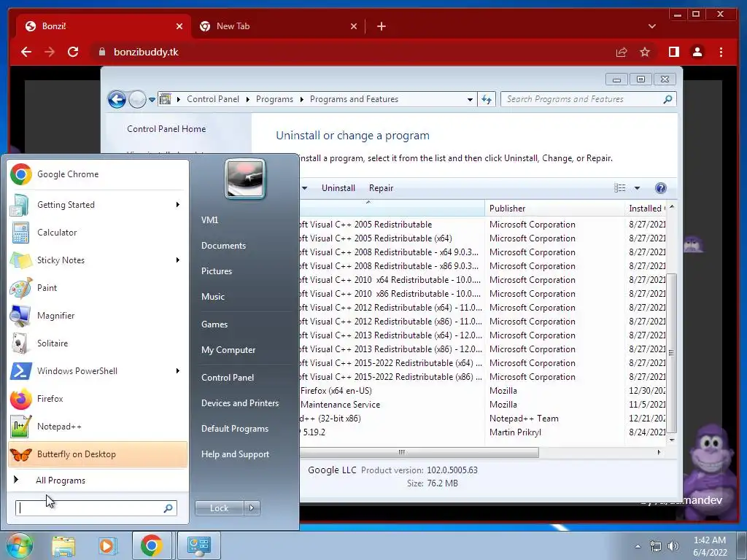Reload the bonzibuddy.tk page
The image size is (747, 560).
coord(73,52)
